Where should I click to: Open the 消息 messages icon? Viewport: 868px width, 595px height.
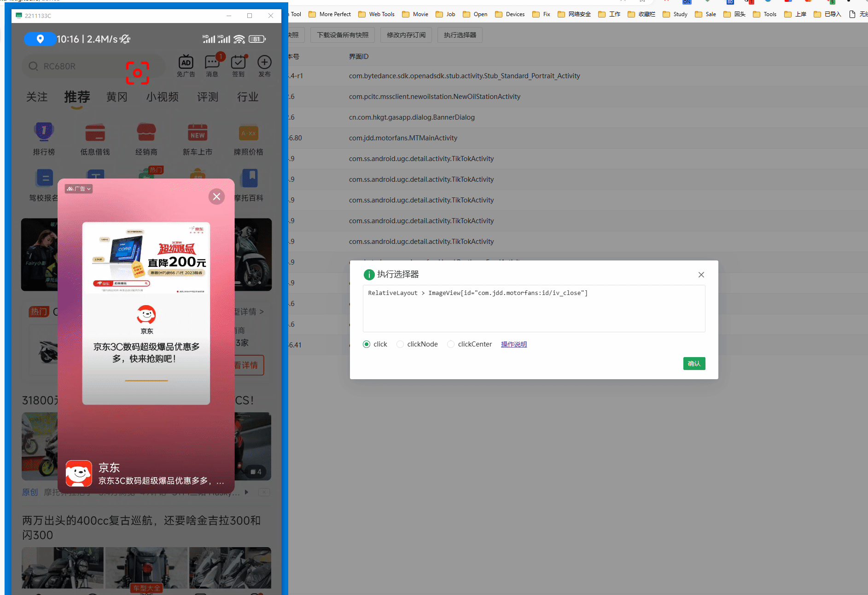pyautogui.click(x=212, y=66)
